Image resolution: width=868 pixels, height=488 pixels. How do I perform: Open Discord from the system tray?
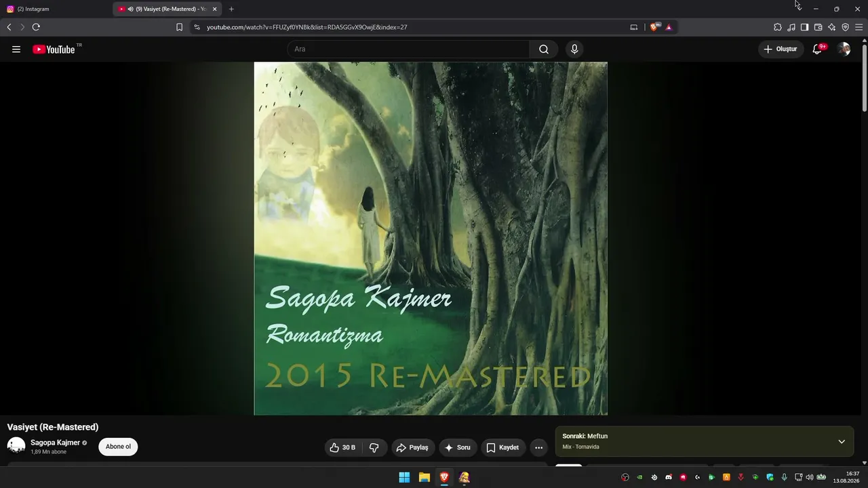[x=669, y=477]
